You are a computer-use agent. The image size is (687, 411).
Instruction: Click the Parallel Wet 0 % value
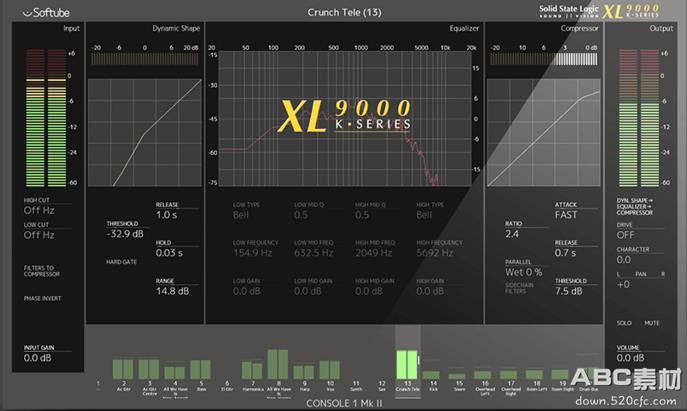[x=524, y=272]
